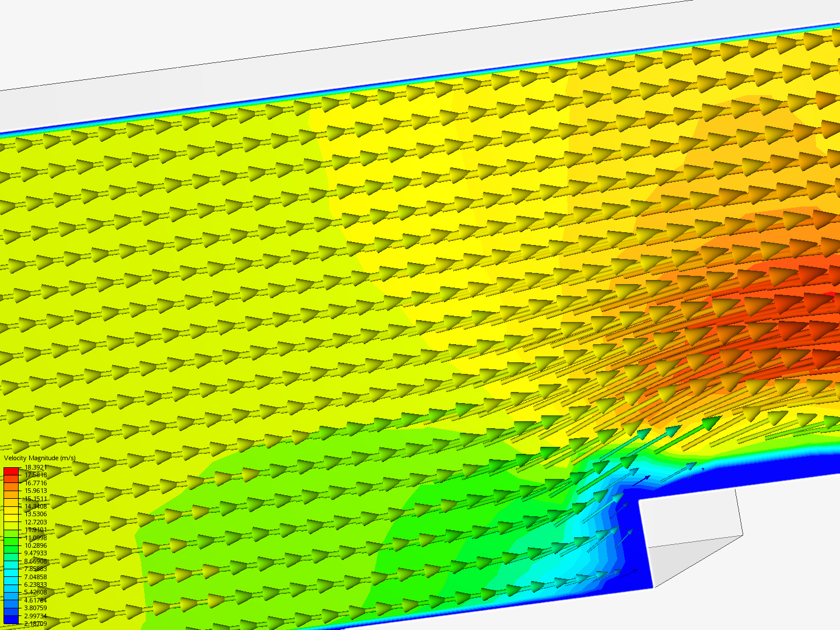Click the 3.80759 legend value

[x=36, y=608]
